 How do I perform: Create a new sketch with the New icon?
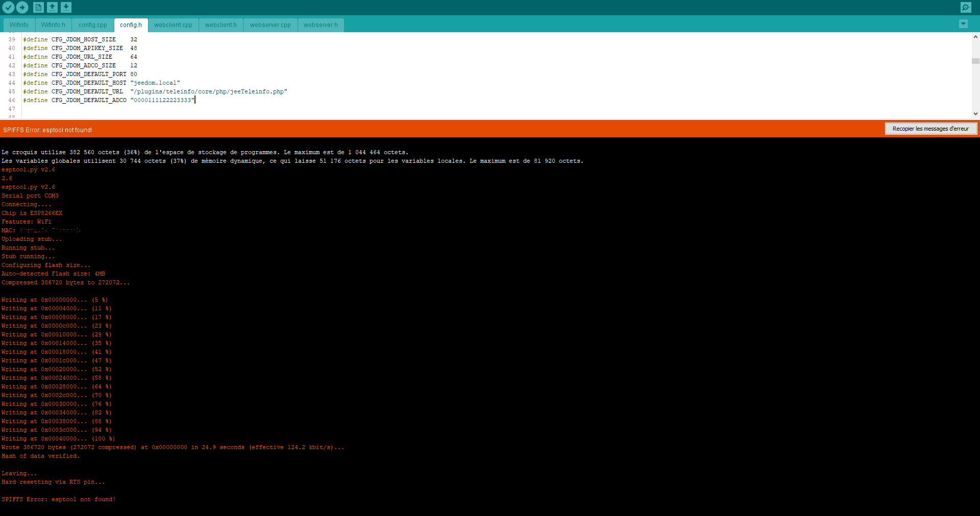38,7
